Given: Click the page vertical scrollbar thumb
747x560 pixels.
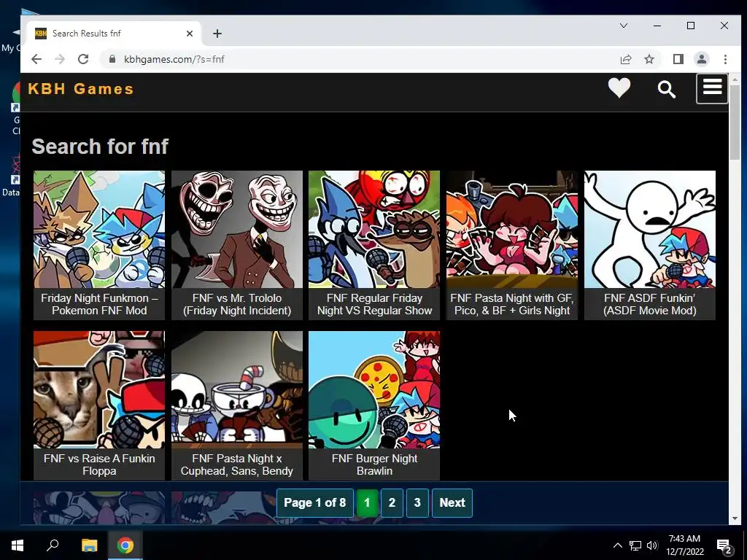Looking at the screenshot, I should pyautogui.click(x=734, y=124).
